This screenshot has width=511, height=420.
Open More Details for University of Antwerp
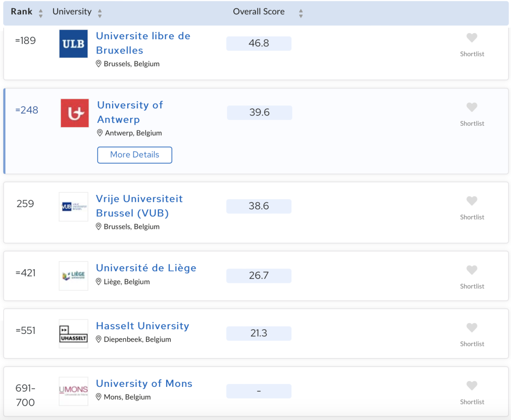pyautogui.click(x=134, y=155)
